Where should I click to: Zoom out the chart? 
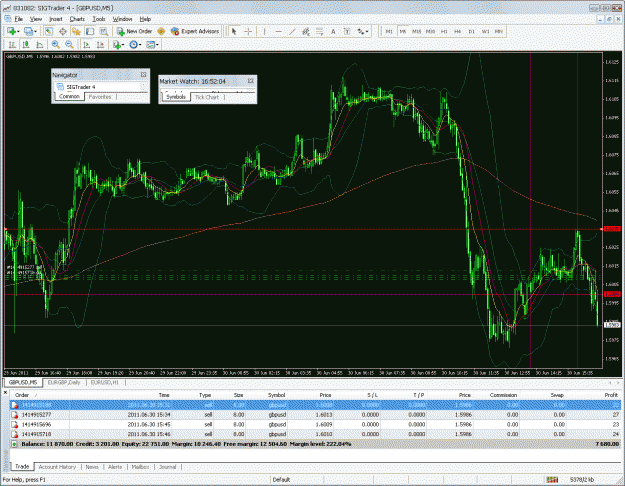point(69,45)
